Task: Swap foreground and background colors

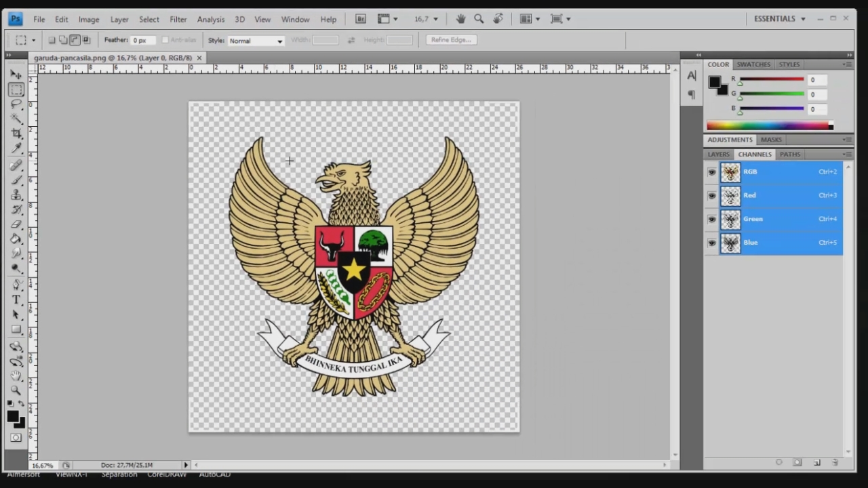Action: (x=22, y=404)
